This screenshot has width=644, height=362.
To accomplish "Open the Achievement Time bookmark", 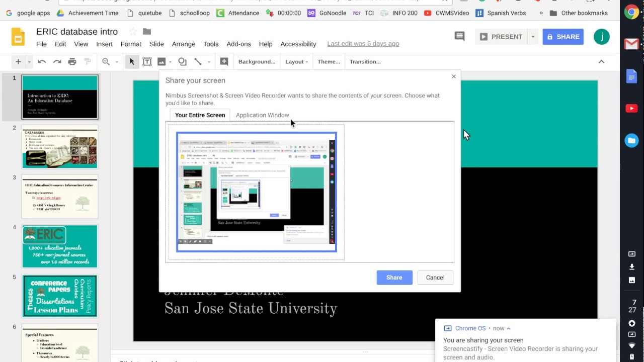I will click(88, 13).
